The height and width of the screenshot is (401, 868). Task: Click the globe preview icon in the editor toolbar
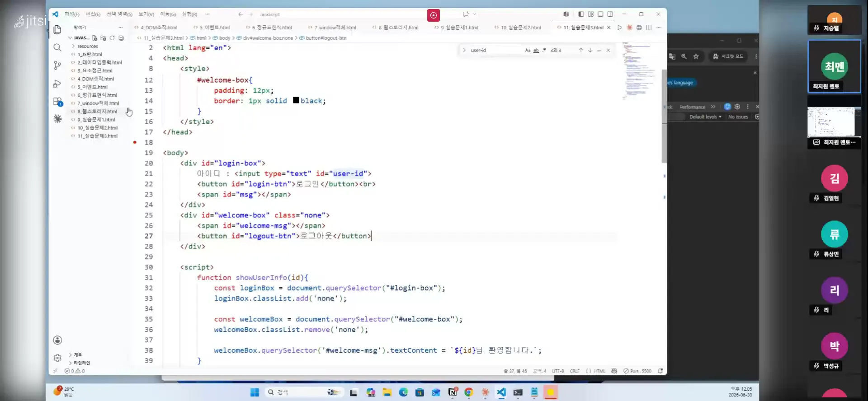(x=639, y=28)
